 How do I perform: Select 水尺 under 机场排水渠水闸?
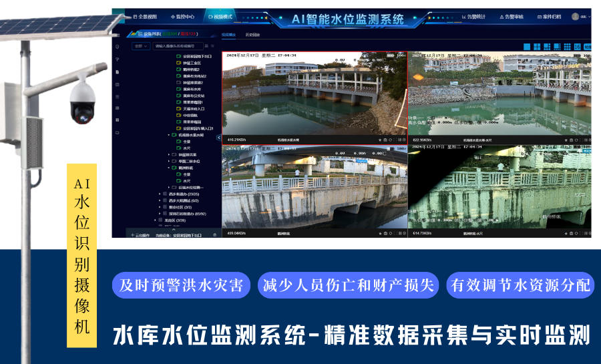click(x=187, y=148)
